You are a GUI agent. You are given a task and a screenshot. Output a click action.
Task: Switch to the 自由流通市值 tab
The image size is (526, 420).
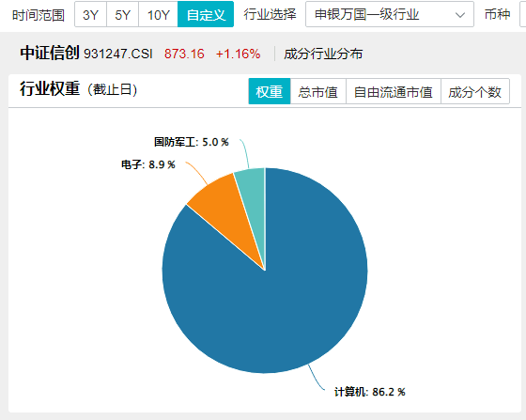(394, 91)
